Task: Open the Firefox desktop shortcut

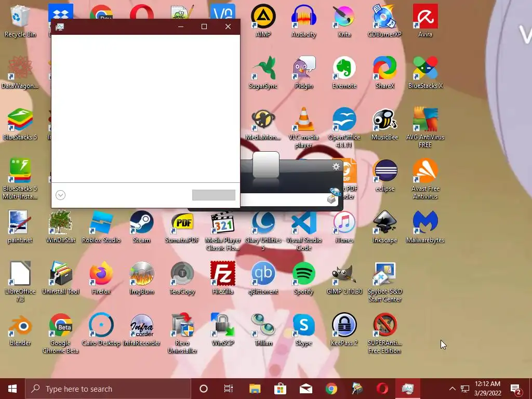Action: (x=101, y=278)
